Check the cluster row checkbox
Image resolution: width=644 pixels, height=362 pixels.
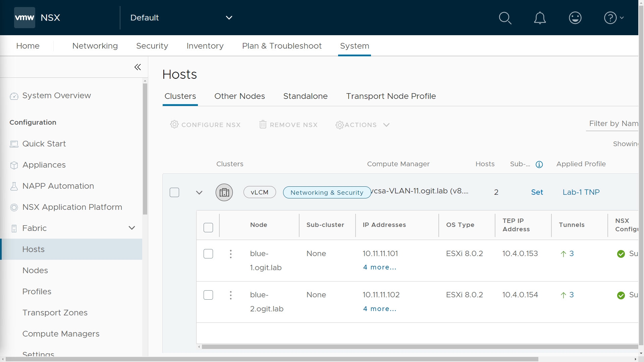pos(174,192)
